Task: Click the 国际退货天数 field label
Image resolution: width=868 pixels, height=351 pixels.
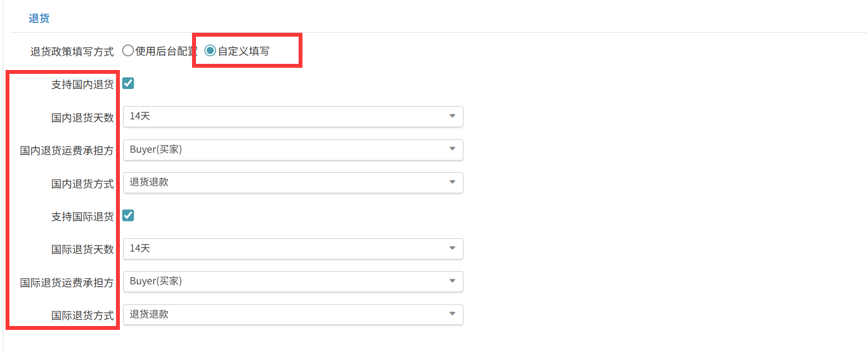Action: [83, 249]
